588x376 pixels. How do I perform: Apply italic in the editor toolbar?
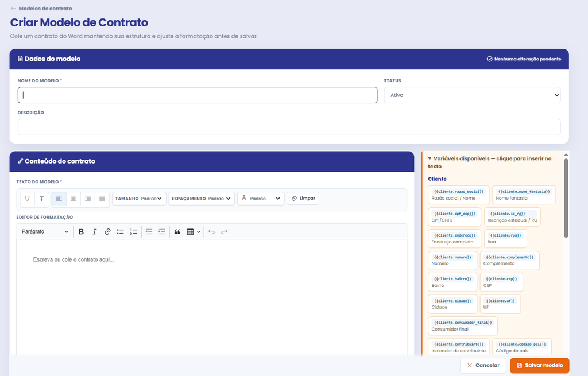95,232
